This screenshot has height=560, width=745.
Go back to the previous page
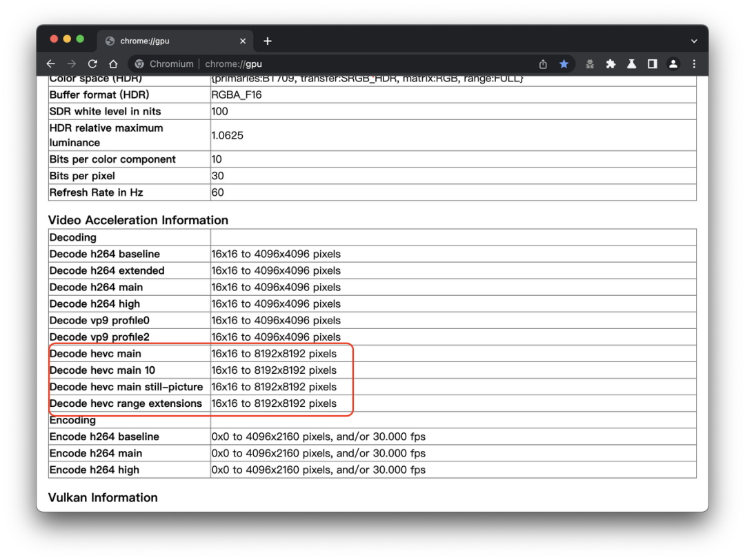click(51, 63)
